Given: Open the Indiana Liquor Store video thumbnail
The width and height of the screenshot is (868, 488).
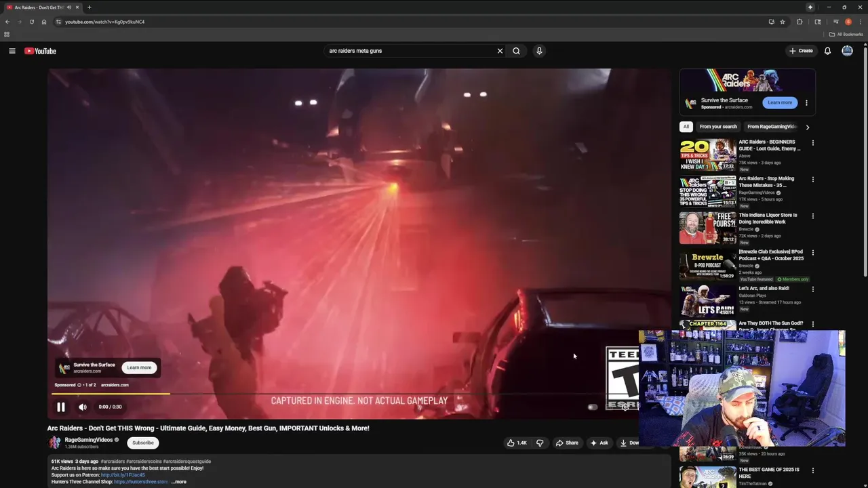Looking at the screenshot, I should [x=708, y=228].
